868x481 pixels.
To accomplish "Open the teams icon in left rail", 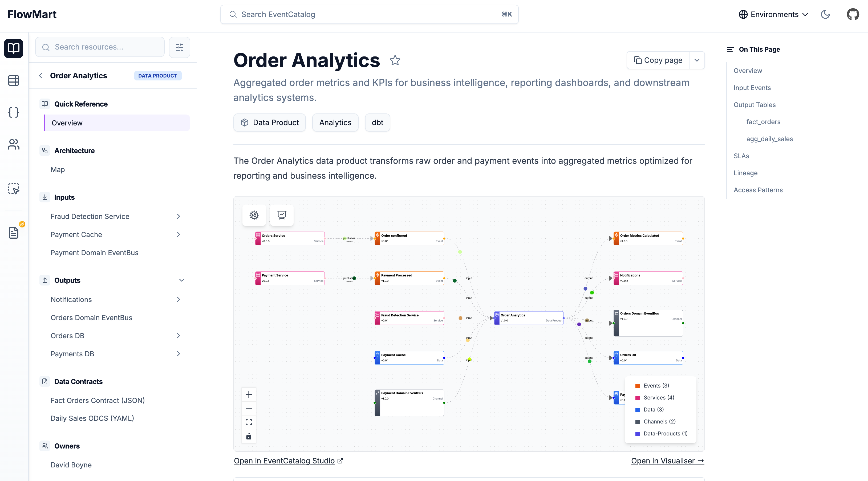I will [x=14, y=145].
